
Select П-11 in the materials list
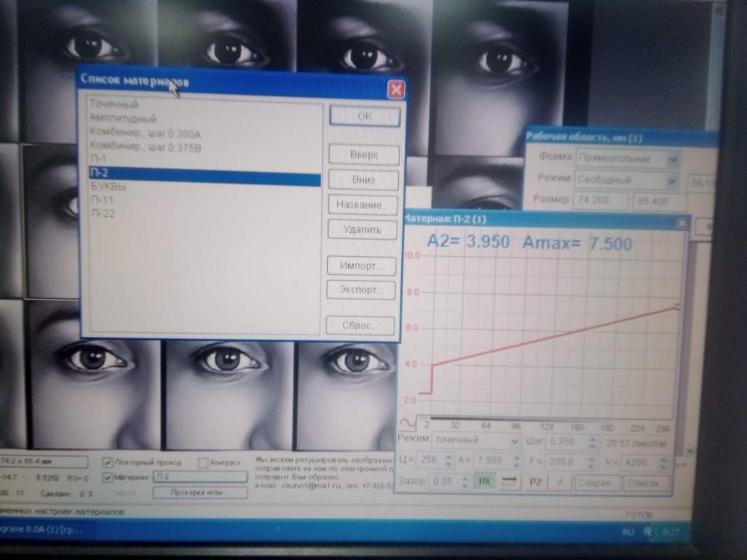coord(102,199)
